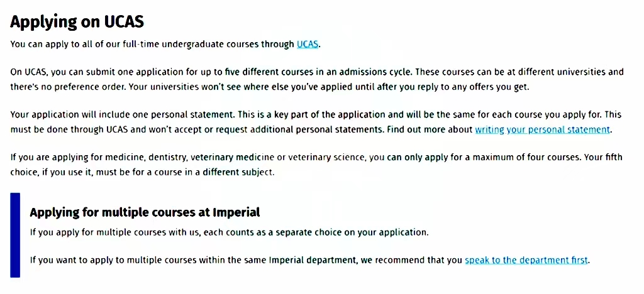Image resolution: width=644 pixels, height=294 pixels.
Task: Click the 'Applying on UCAS' heading
Action: [77, 22]
